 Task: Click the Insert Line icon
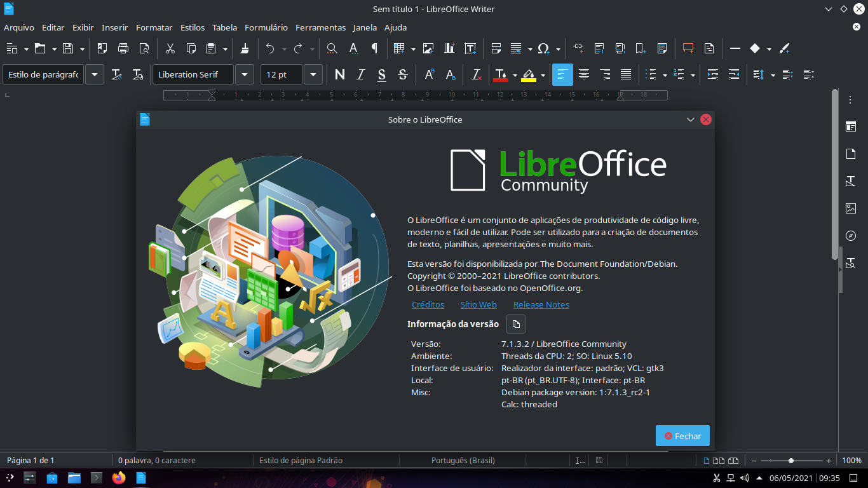(x=735, y=48)
